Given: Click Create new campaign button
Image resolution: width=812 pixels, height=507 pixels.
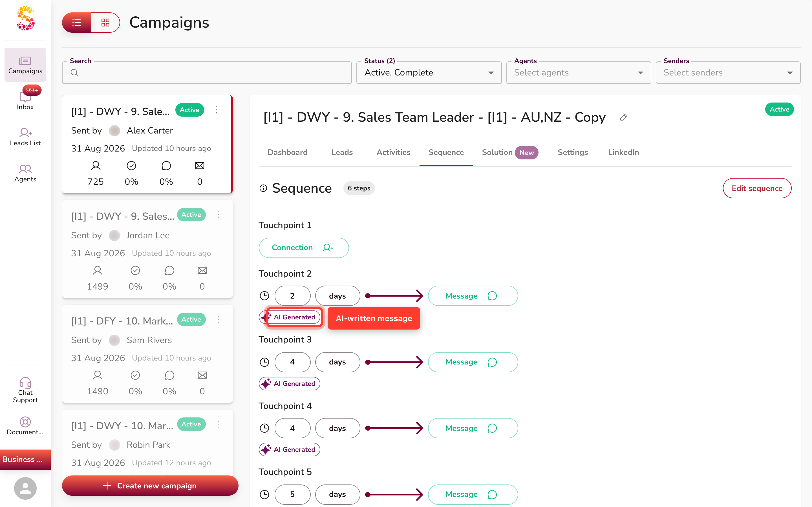Looking at the screenshot, I should [150, 486].
